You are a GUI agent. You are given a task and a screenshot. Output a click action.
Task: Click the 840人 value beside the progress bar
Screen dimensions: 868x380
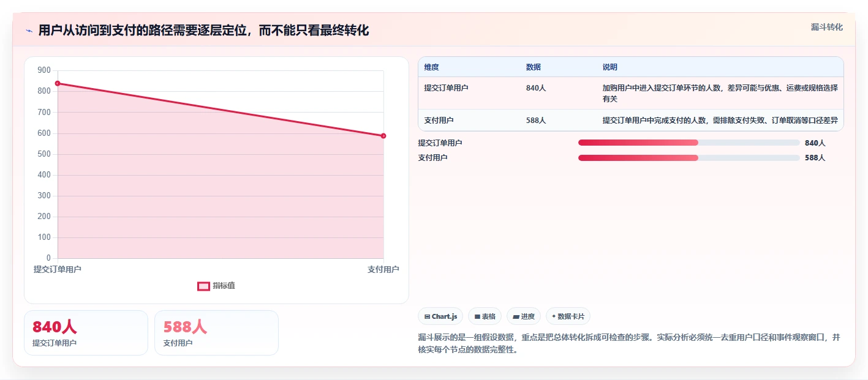point(815,143)
